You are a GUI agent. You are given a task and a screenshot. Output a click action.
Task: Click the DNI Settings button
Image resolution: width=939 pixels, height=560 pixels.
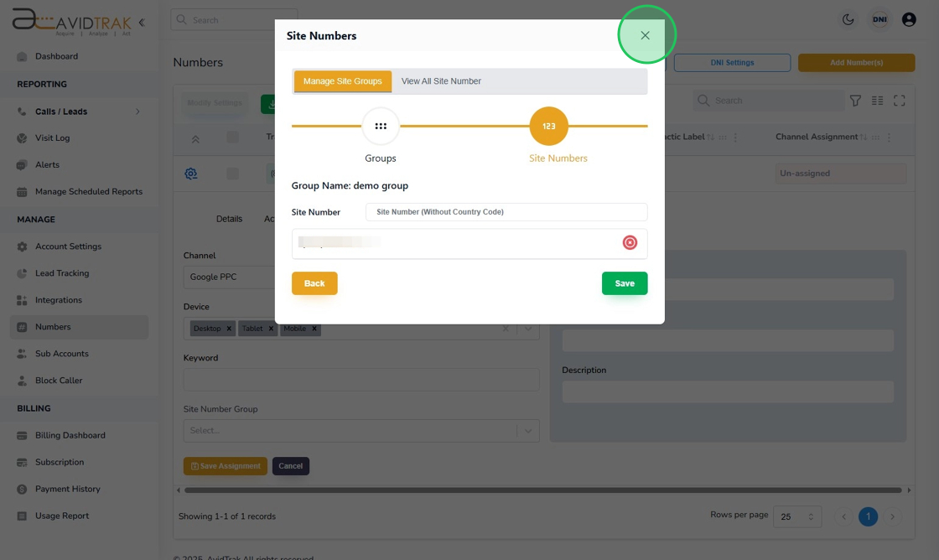pos(732,63)
